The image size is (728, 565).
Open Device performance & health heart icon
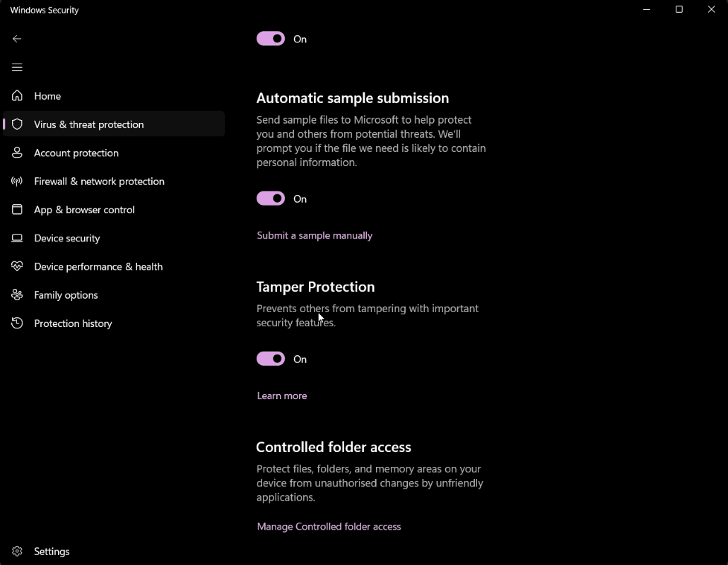point(17,266)
